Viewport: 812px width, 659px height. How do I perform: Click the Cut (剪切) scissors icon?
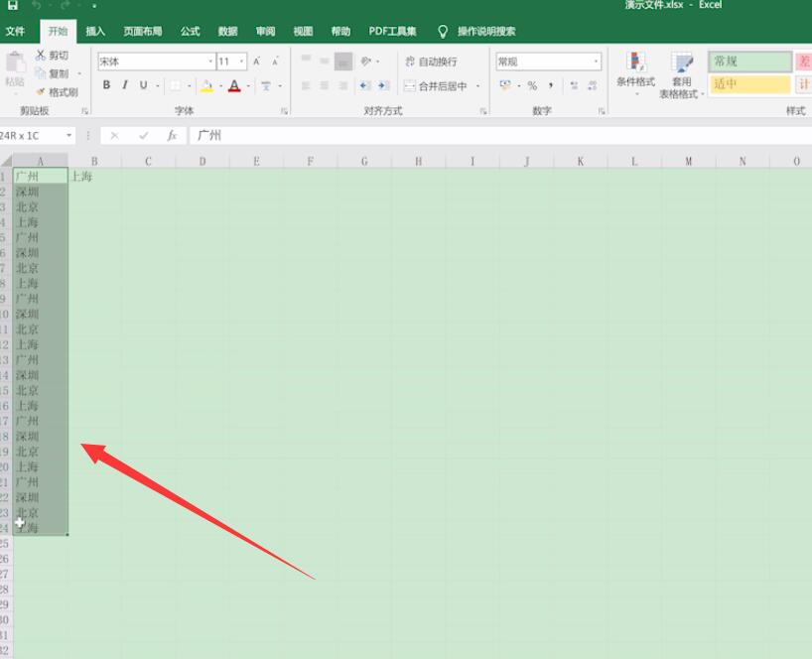pyautogui.click(x=41, y=56)
